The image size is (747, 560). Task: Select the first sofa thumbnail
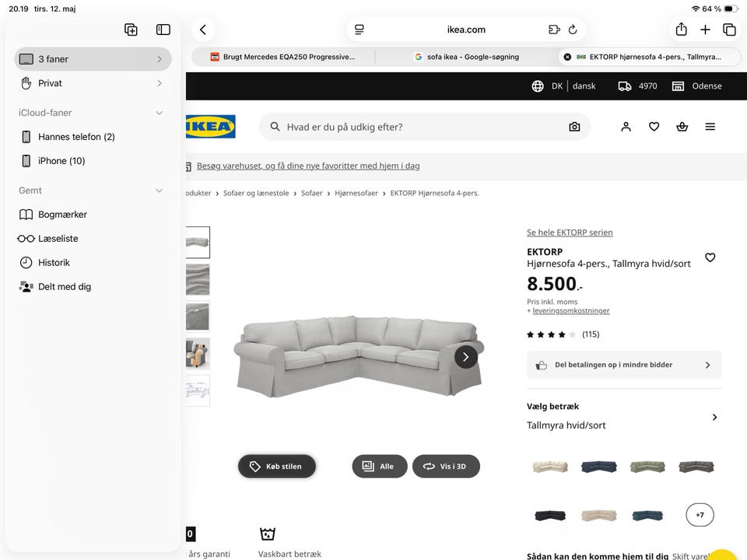coord(197,243)
